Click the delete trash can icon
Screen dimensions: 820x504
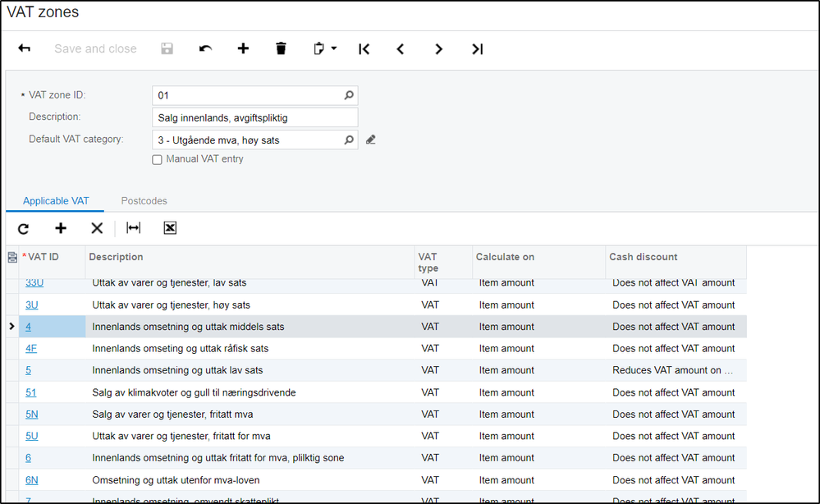click(x=281, y=48)
